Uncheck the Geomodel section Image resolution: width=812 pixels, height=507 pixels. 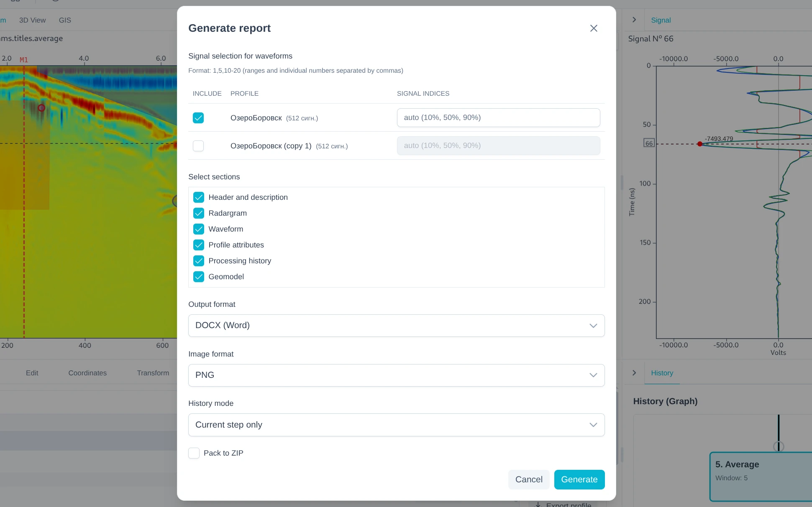(199, 276)
